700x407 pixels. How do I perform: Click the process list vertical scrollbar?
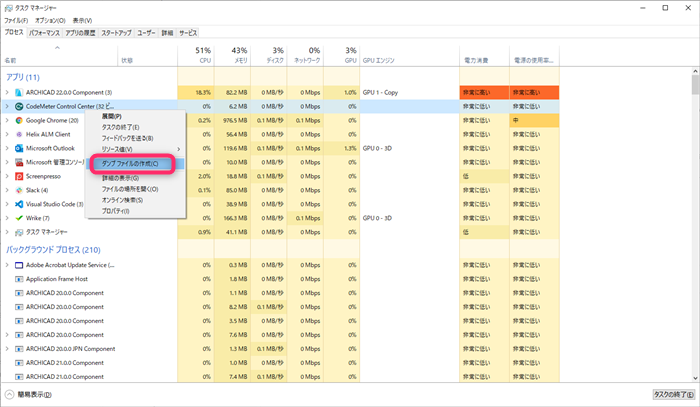[x=695, y=225]
